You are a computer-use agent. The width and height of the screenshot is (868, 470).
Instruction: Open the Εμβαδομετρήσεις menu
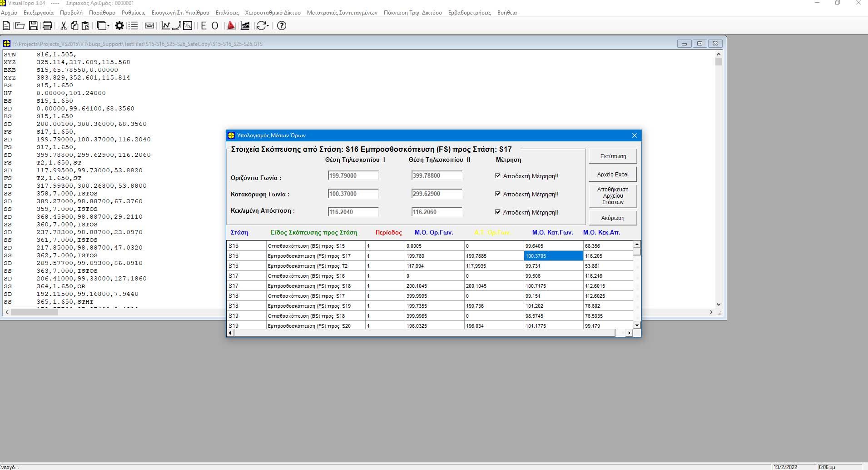tap(469, 13)
